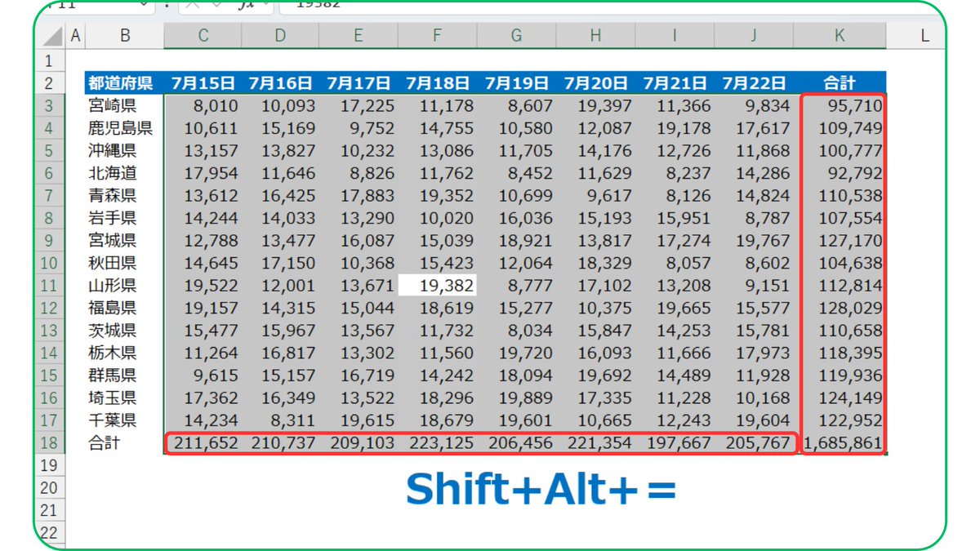Select the 宮城県 cell
Image resolution: width=980 pixels, height=551 pixels.
pos(125,241)
